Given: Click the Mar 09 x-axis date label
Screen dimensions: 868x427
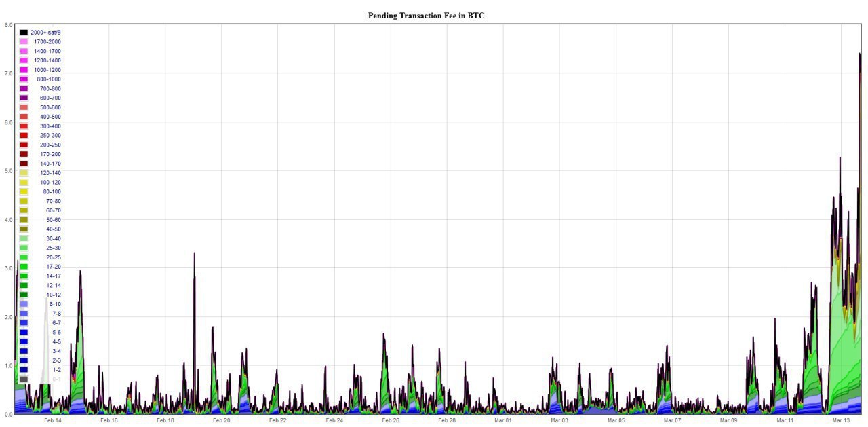Looking at the screenshot, I should click(729, 421).
